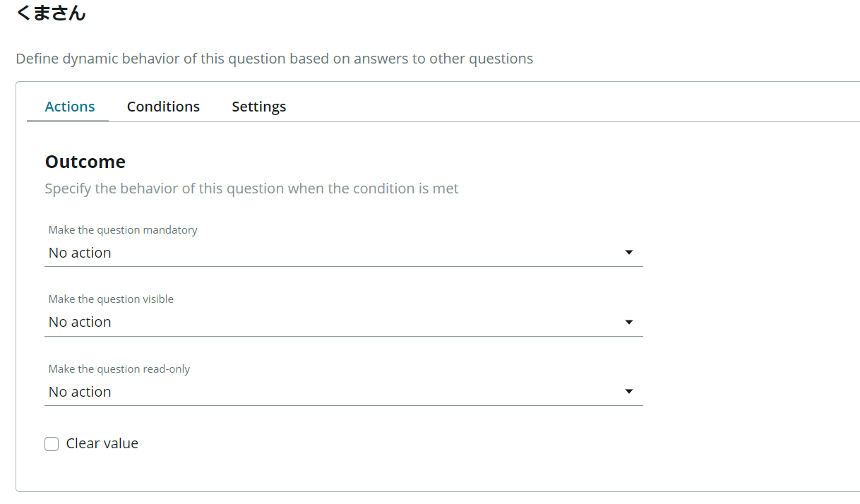860x504 pixels.
Task: Switch to the Conditions tab
Action: [x=163, y=107]
